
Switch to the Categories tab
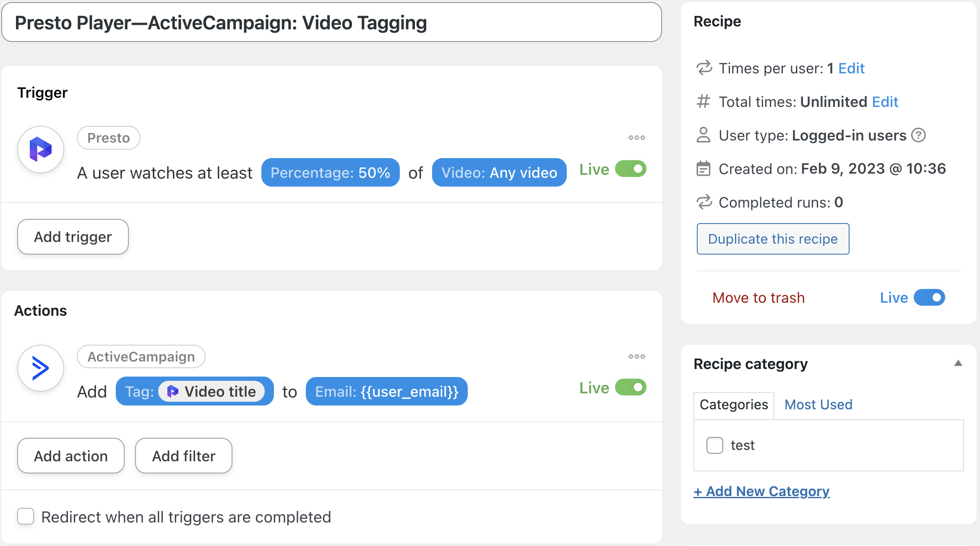[734, 405]
